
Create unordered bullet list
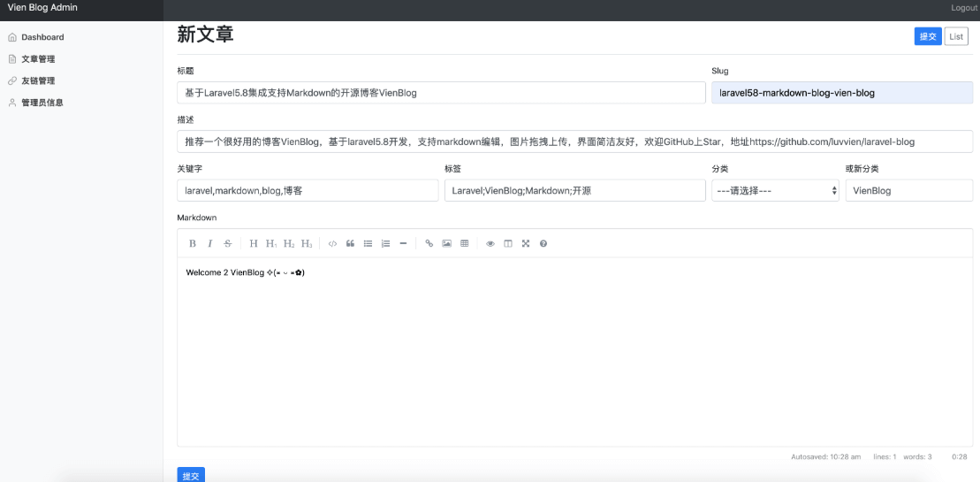point(368,244)
